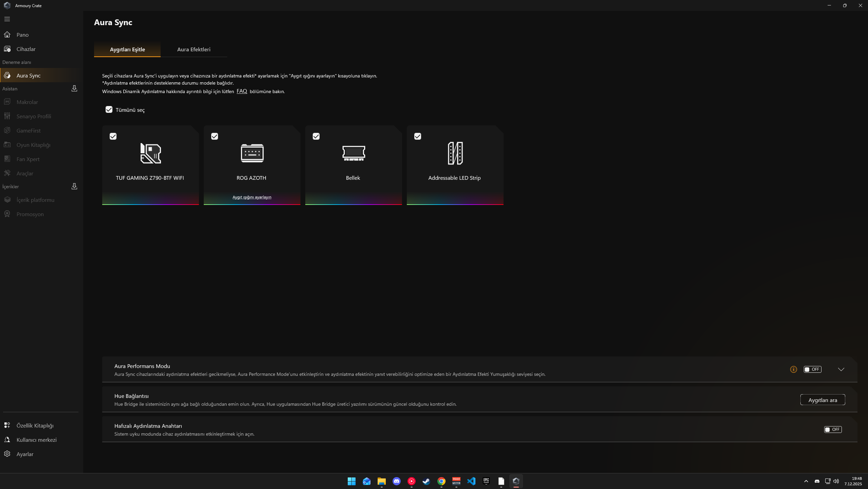This screenshot has height=489, width=868.
Task: Open the hamburger navigation menu
Action: [7, 19]
